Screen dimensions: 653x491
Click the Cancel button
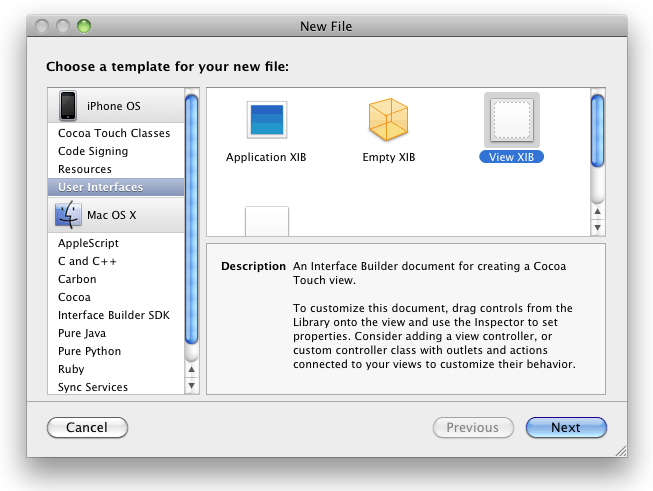pyautogui.click(x=87, y=427)
